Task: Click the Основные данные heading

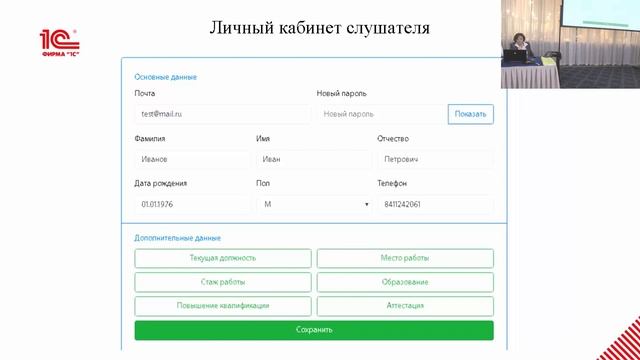Action: [x=165, y=77]
